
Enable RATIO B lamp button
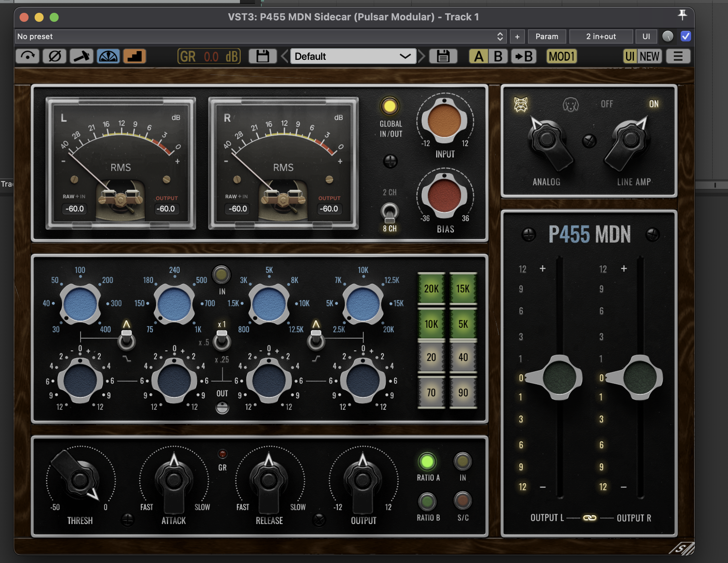pos(427,501)
